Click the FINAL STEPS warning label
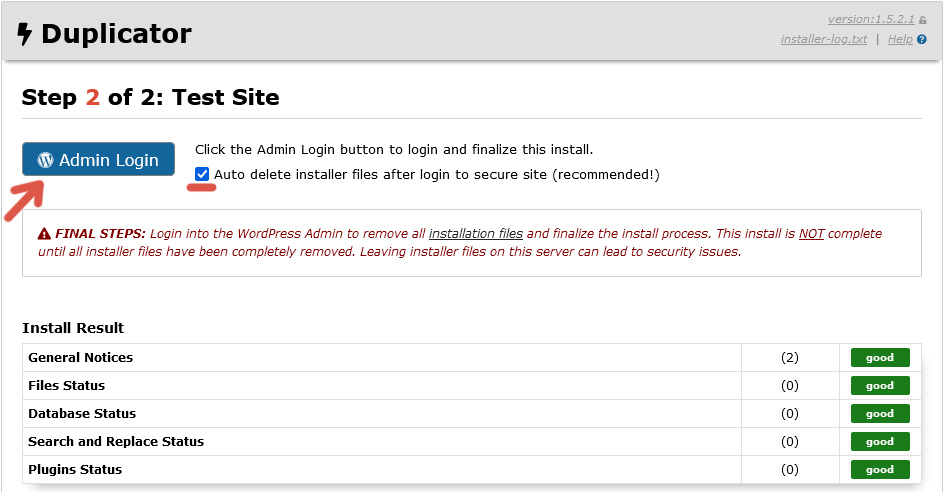This screenshot has height=492, width=944. (101, 234)
